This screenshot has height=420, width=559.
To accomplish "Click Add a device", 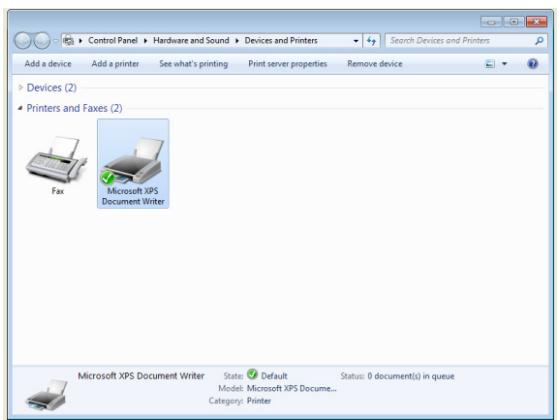I will pyautogui.click(x=48, y=64).
